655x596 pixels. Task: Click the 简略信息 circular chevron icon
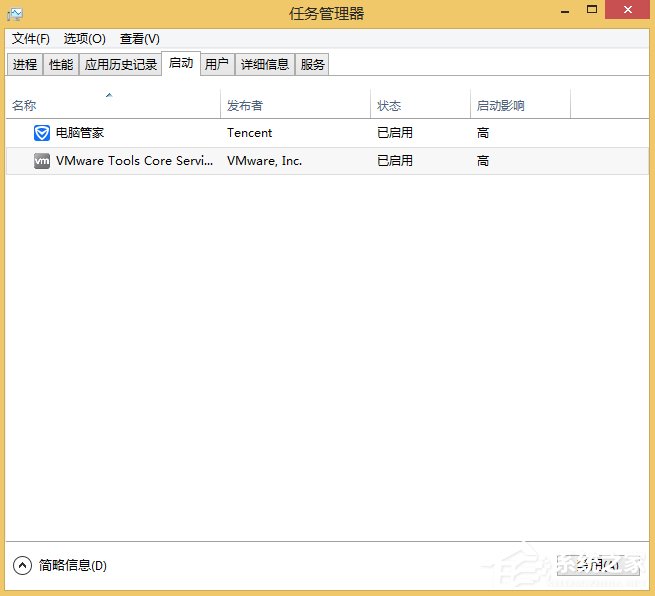pos(22,565)
